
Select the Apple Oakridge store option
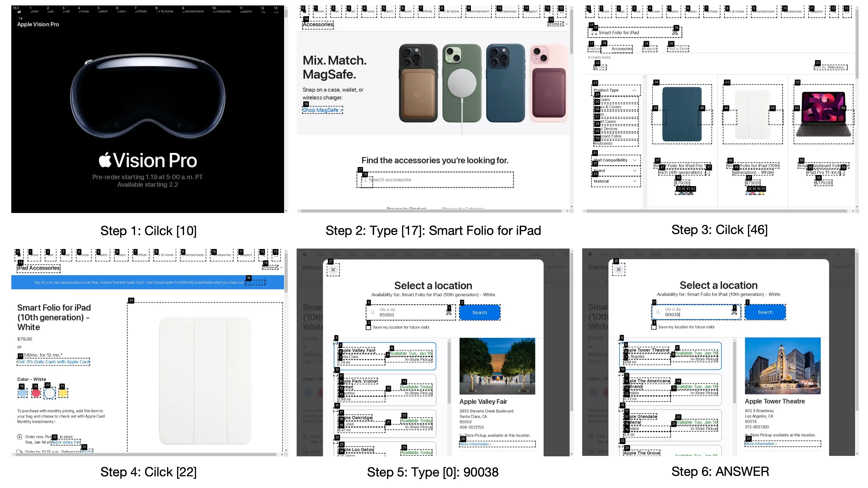click(385, 424)
